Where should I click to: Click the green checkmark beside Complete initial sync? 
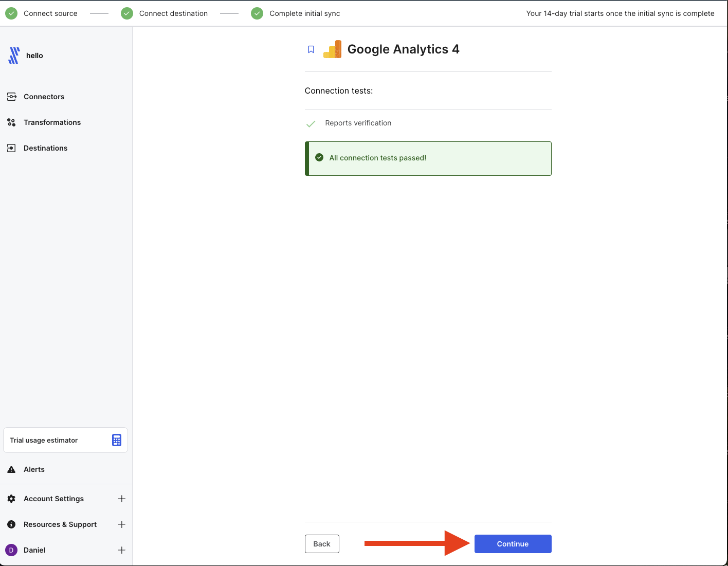click(x=257, y=13)
